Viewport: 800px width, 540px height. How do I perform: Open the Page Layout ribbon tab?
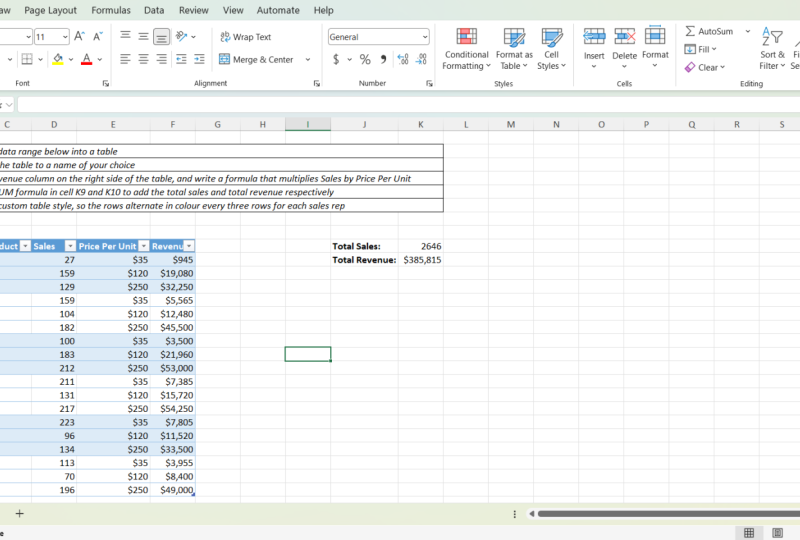coord(51,10)
